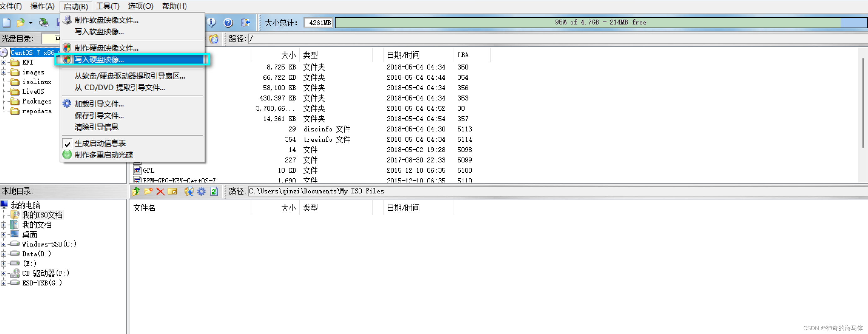Open the 文件(F) menu

coord(11,6)
